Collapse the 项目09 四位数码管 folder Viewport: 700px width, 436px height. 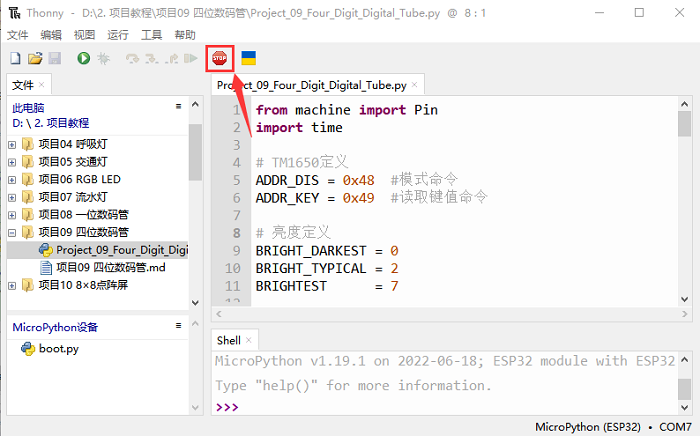point(12,232)
